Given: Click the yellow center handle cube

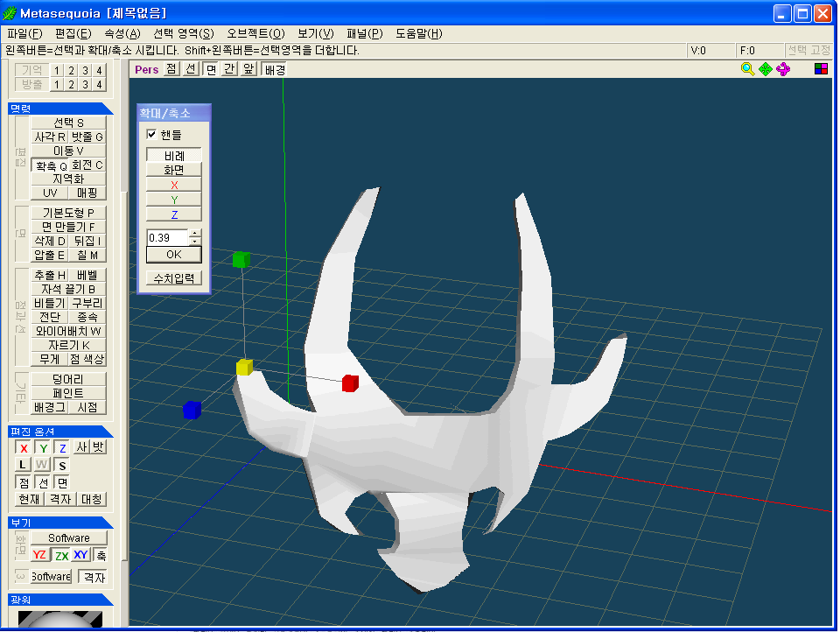Looking at the screenshot, I should coord(244,367).
